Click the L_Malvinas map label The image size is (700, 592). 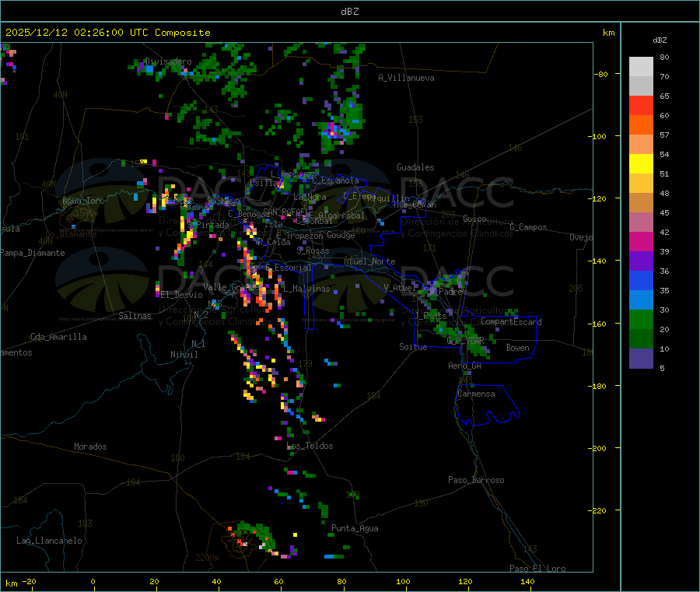click(x=306, y=289)
